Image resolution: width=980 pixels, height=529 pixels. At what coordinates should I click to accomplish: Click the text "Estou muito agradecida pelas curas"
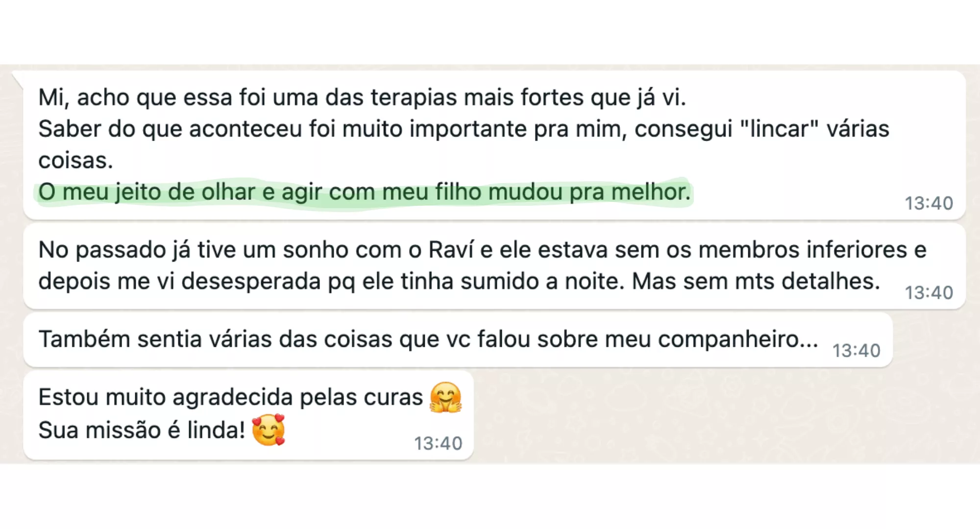click(230, 397)
